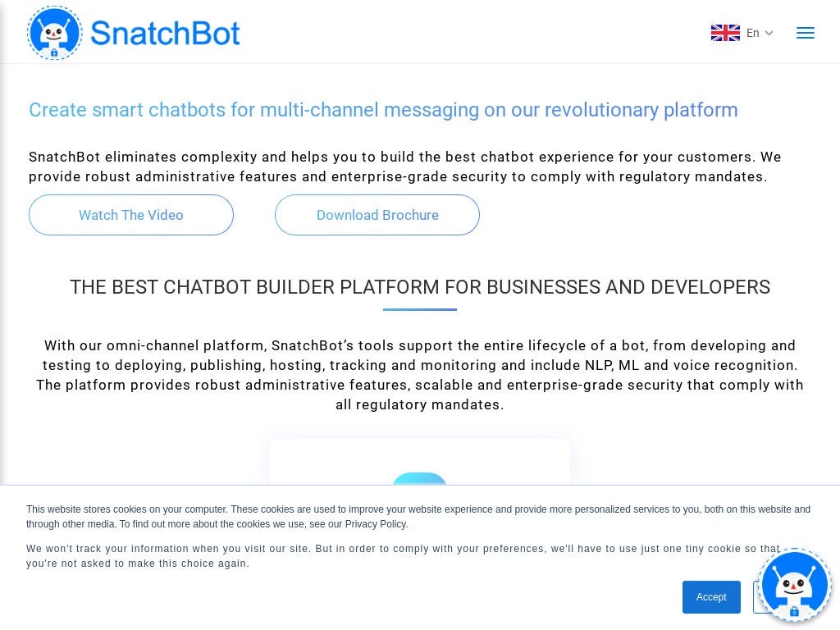
Task: Click the lock badge on the header logo
Action: [x=54, y=52]
